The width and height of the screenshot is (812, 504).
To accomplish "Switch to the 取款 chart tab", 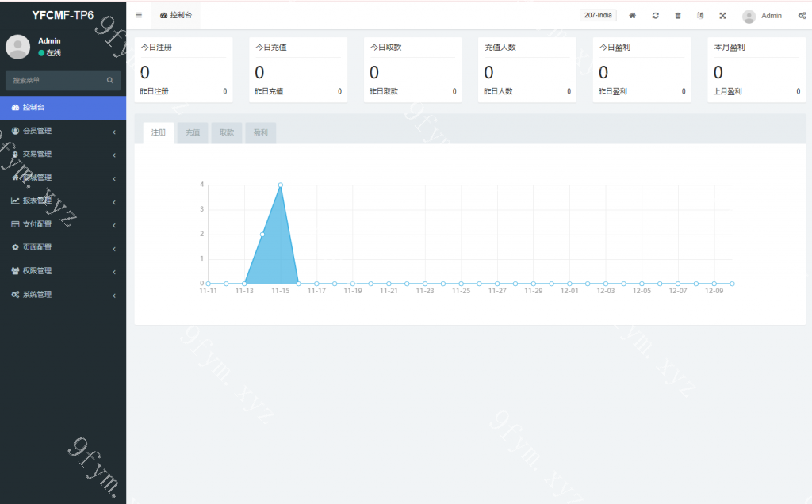I will coord(227,133).
